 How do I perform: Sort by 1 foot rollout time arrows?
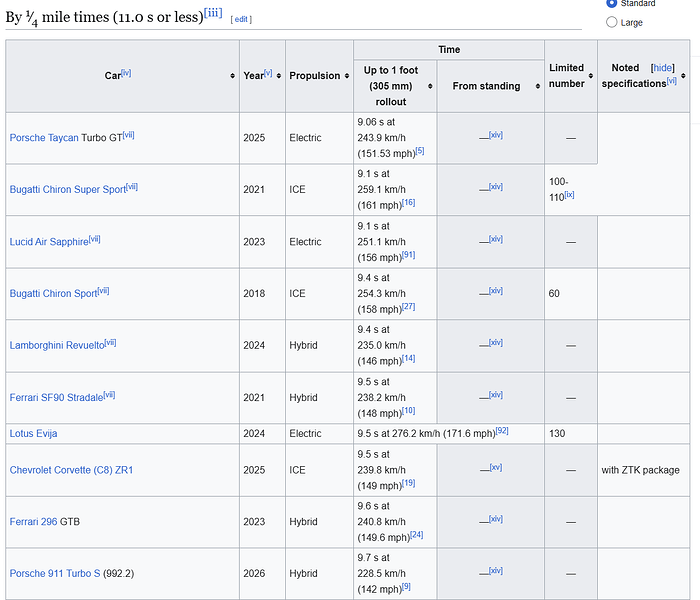coord(430,86)
